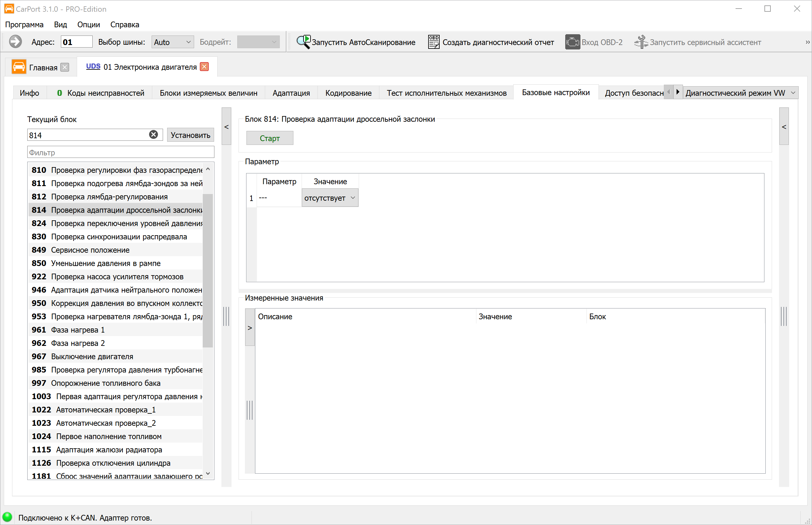Select block 849 Сервисное положение
This screenshot has width=812, height=525.
[x=115, y=250]
